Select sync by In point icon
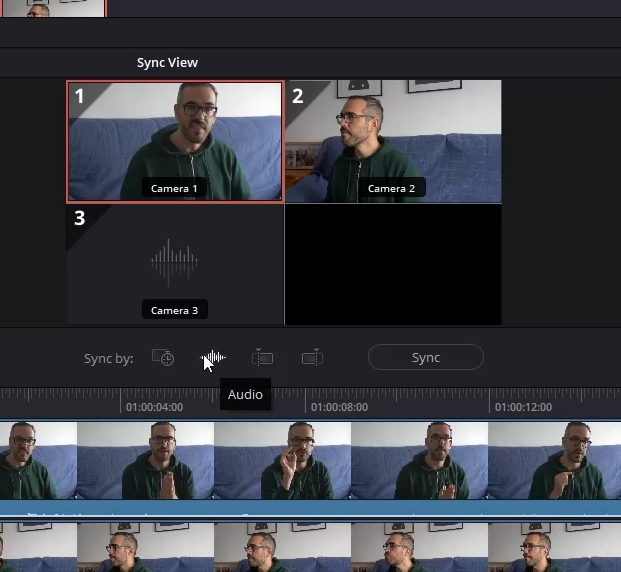This screenshot has width=621, height=572. pos(262,358)
